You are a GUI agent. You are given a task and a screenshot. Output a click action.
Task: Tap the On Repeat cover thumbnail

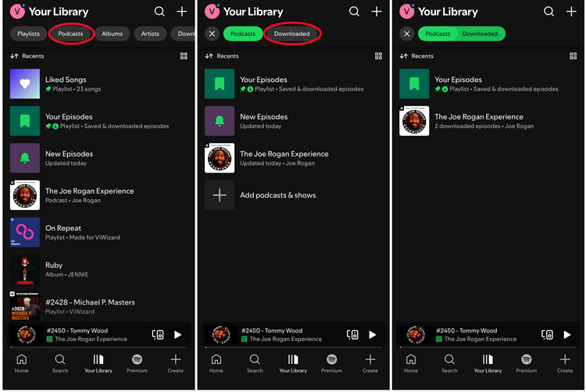click(x=25, y=232)
